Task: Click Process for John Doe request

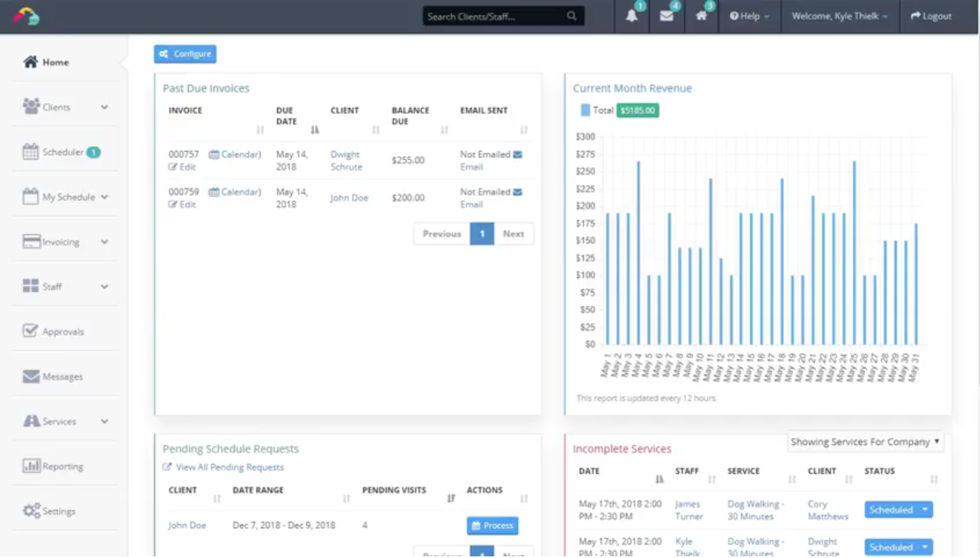Action: point(492,526)
